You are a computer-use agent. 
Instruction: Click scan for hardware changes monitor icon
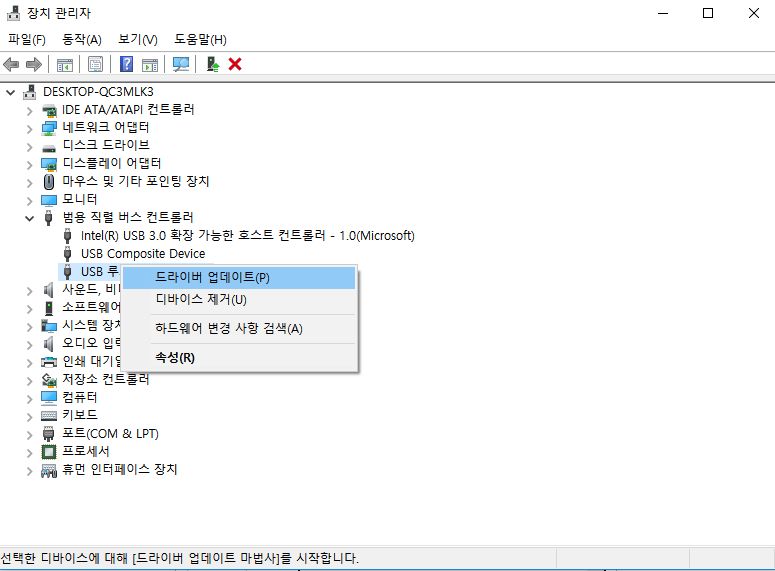pos(181,64)
